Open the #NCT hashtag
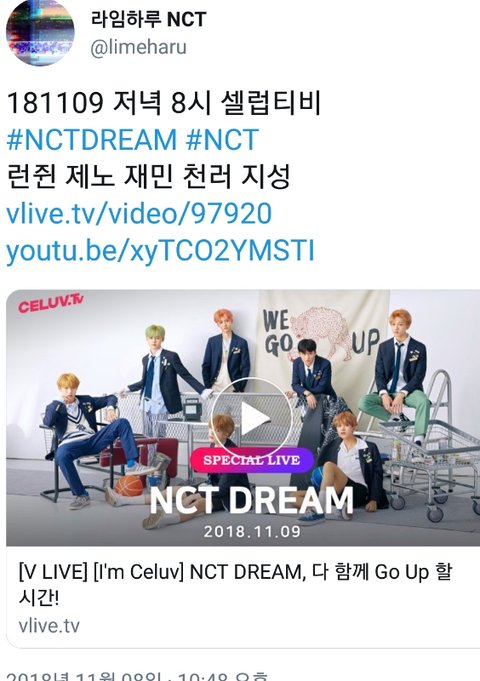This screenshot has height=681, width=480. tap(222, 139)
